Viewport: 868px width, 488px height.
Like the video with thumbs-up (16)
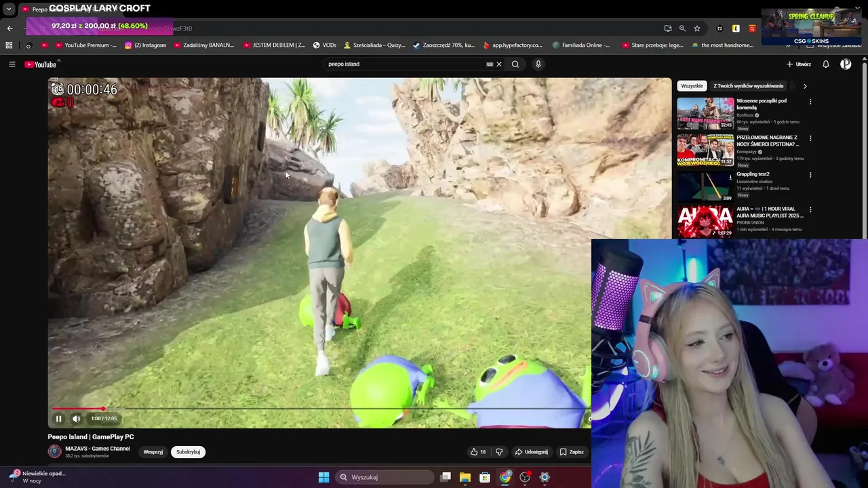[x=478, y=452]
